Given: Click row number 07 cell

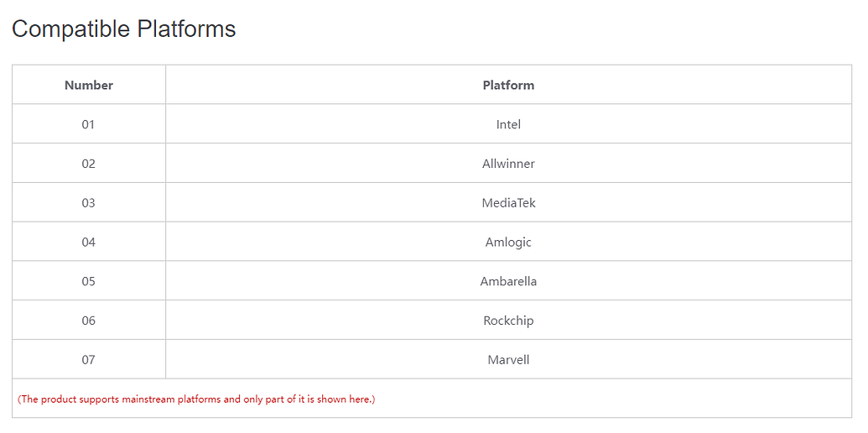Looking at the screenshot, I should point(89,360).
